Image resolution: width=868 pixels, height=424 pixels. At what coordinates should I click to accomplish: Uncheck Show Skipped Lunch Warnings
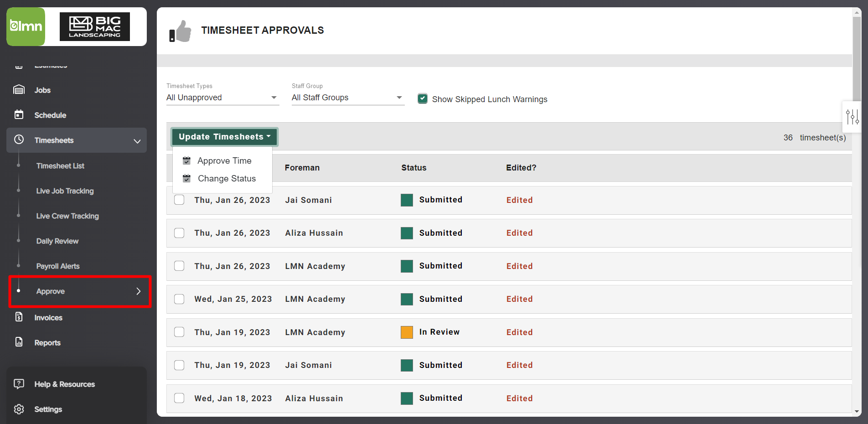[x=423, y=99]
